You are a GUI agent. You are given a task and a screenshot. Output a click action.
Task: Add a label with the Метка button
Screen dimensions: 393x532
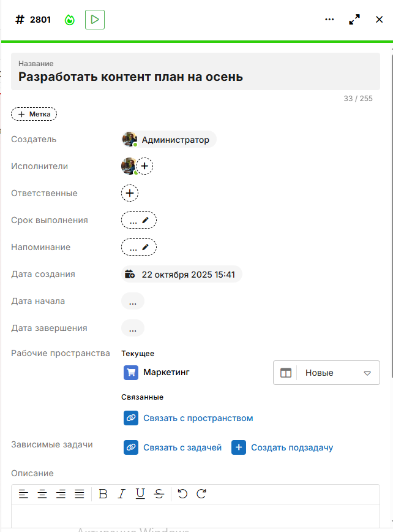[34, 114]
